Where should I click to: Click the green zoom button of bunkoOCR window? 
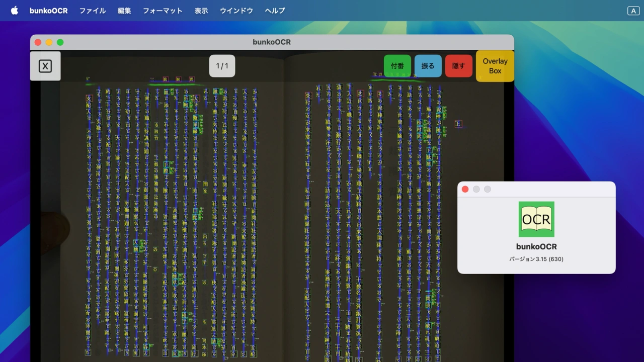point(60,42)
